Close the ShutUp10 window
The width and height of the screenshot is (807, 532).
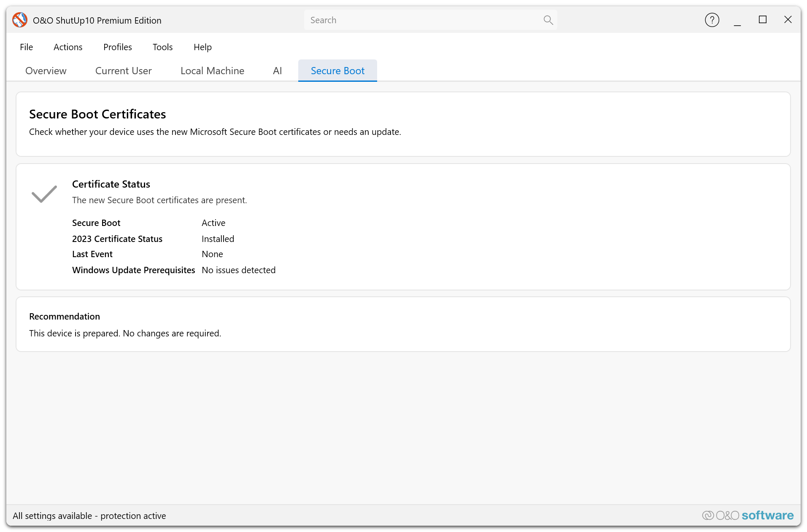(x=788, y=20)
